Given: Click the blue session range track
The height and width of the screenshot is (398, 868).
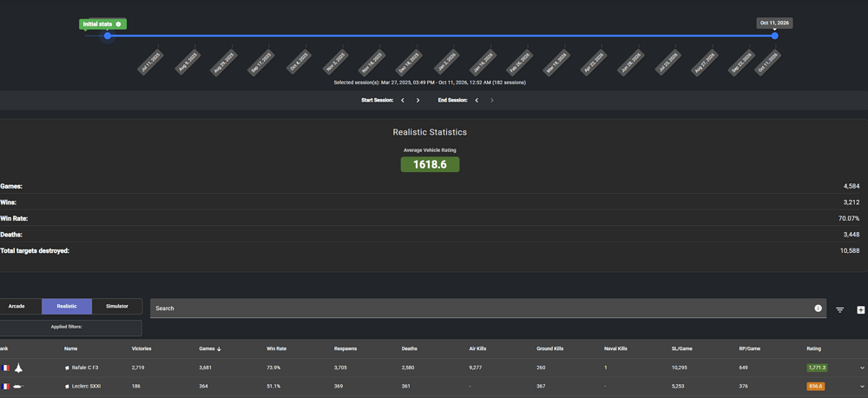Looking at the screenshot, I should pyautogui.click(x=441, y=36).
